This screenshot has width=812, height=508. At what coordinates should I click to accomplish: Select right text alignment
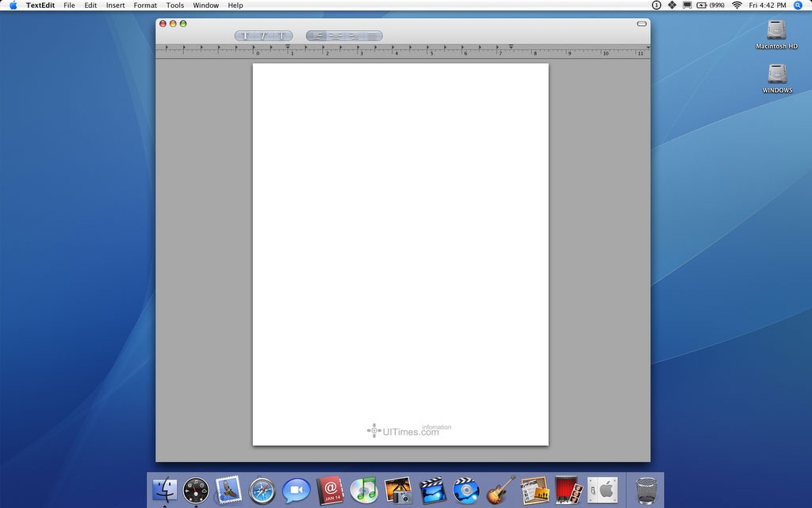(x=354, y=36)
